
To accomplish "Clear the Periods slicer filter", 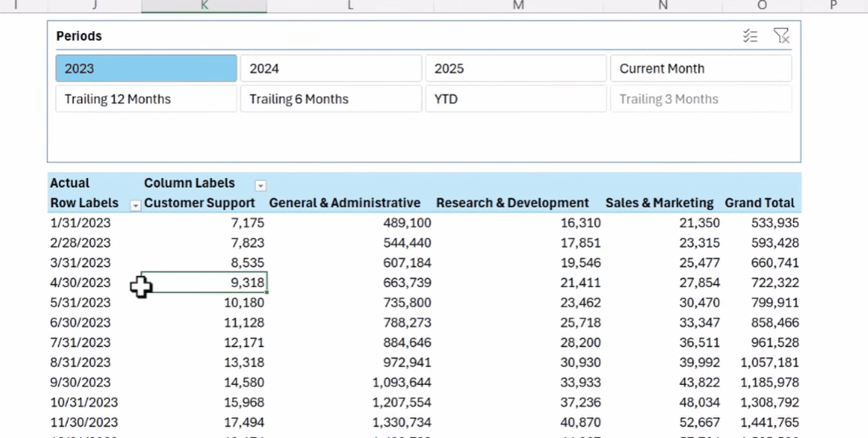I will pyautogui.click(x=781, y=36).
